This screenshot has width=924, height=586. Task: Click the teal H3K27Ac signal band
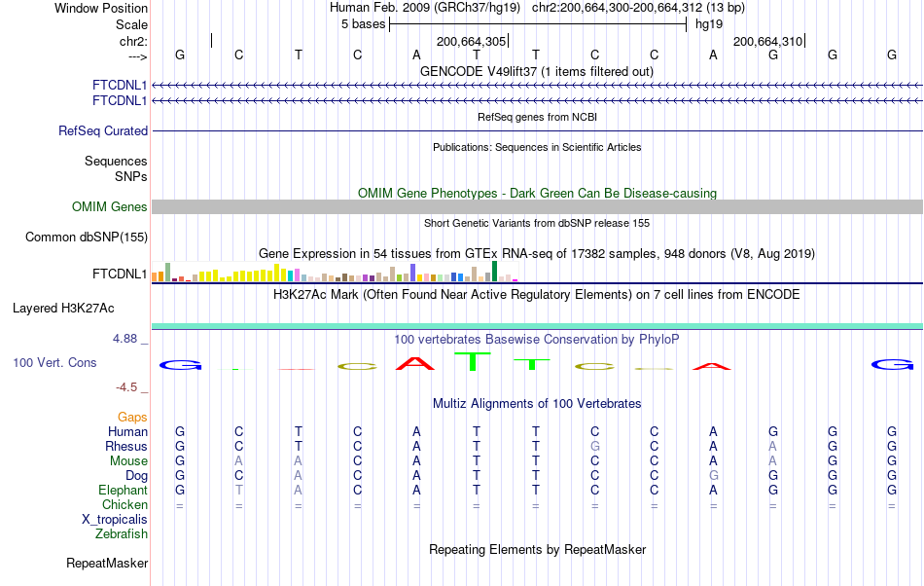tap(537, 326)
